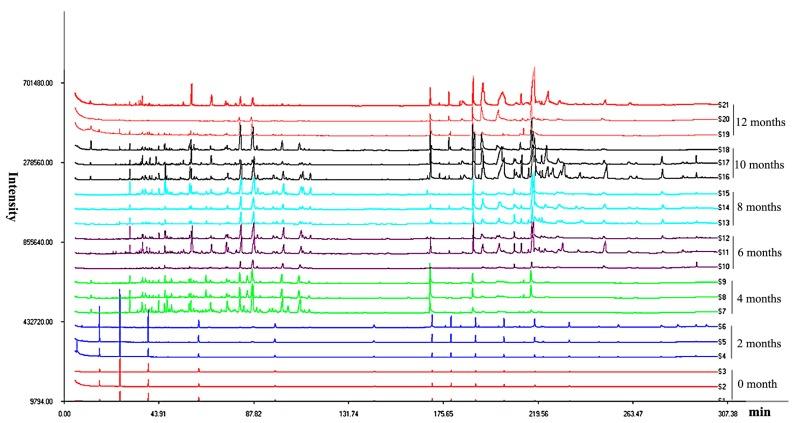The height and width of the screenshot is (423, 798).
Task: Select the S12 chromatogram label
Action: (x=723, y=238)
